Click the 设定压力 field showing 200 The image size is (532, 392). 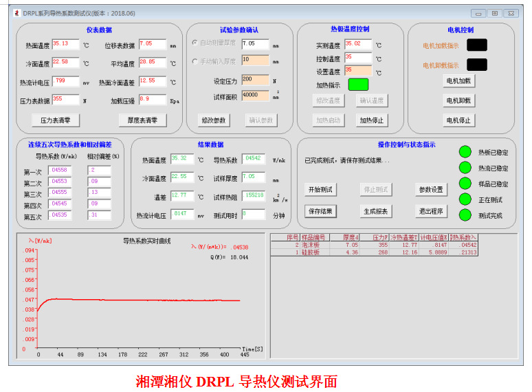click(x=255, y=80)
